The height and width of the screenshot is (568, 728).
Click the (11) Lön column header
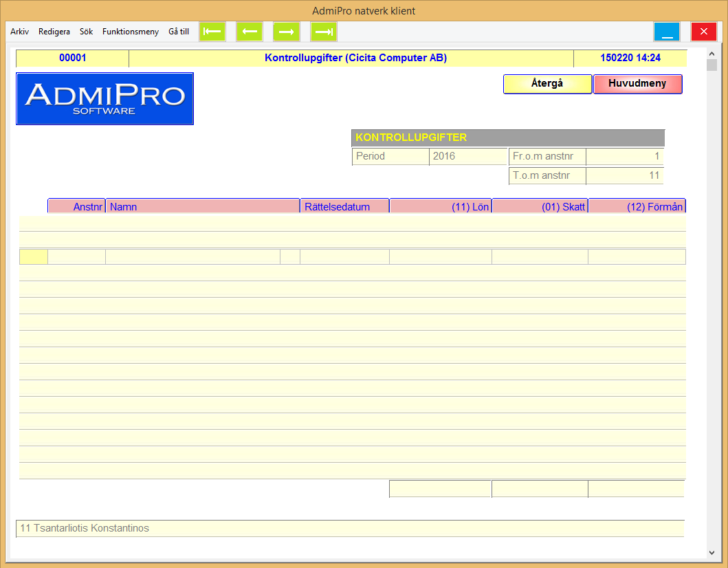tap(441, 206)
